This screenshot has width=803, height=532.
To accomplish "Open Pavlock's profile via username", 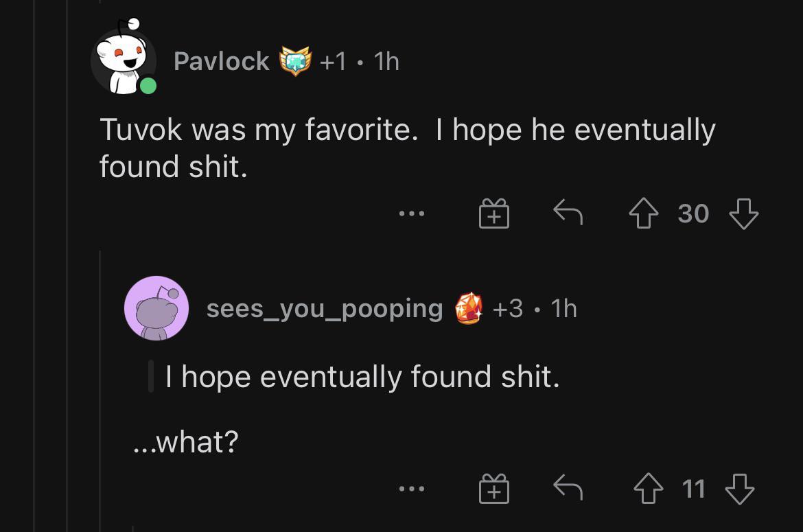I will tap(221, 60).
